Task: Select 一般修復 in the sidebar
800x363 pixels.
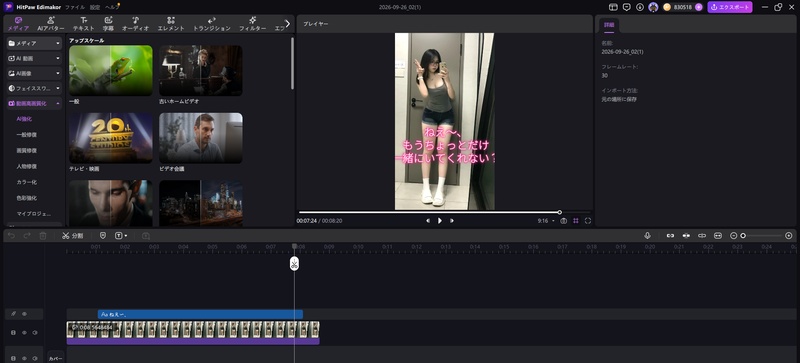Action: pos(27,135)
